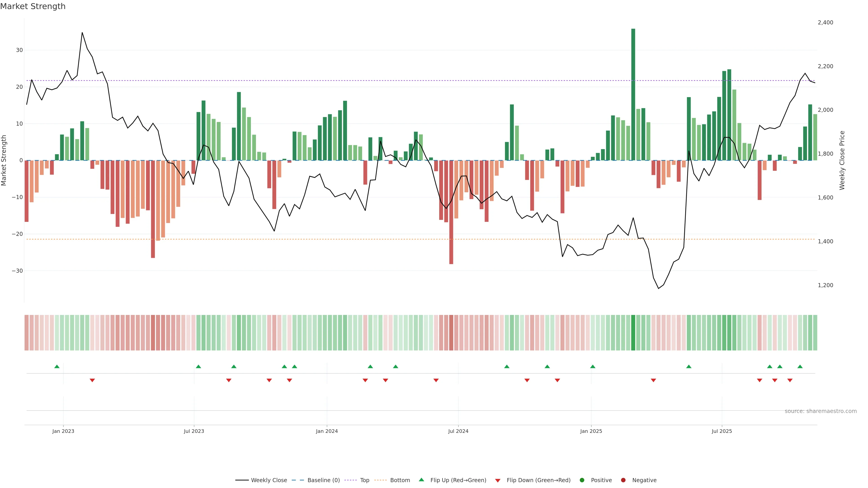Click the Weekly Close Price axis title
The width and height of the screenshot is (868, 488).
coord(842,160)
